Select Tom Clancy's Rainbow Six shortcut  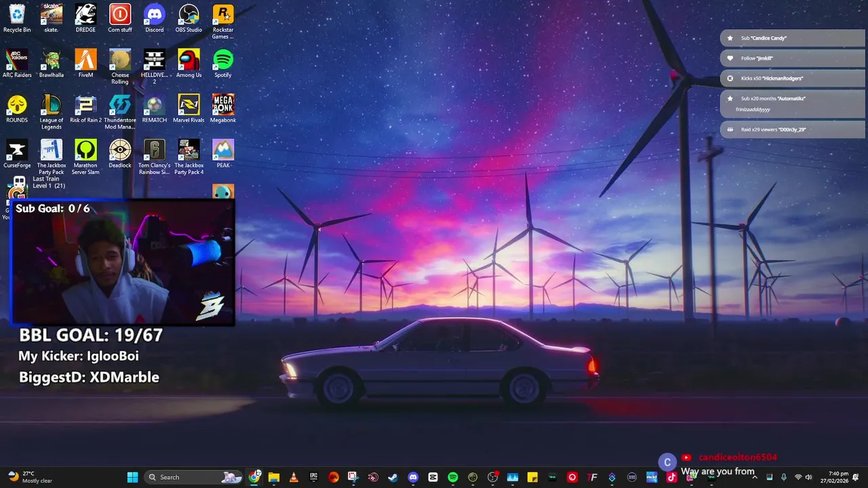click(x=155, y=157)
